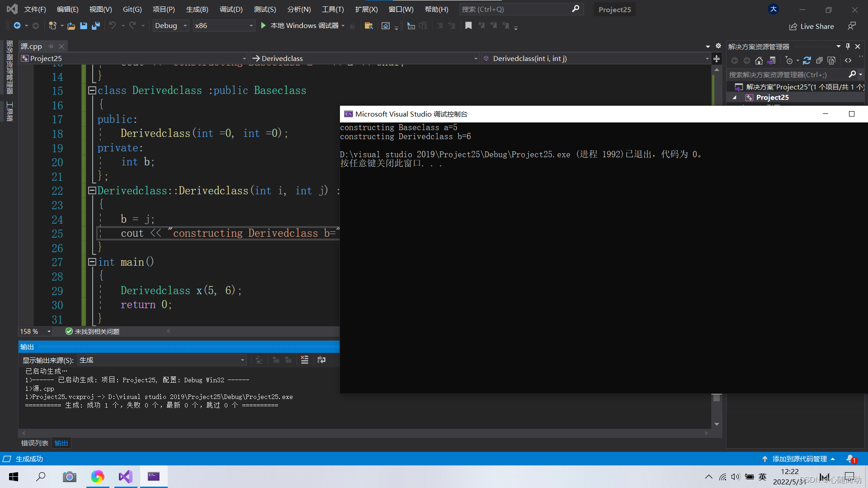
Task: Open the x86 platform dropdown
Action: point(224,26)
